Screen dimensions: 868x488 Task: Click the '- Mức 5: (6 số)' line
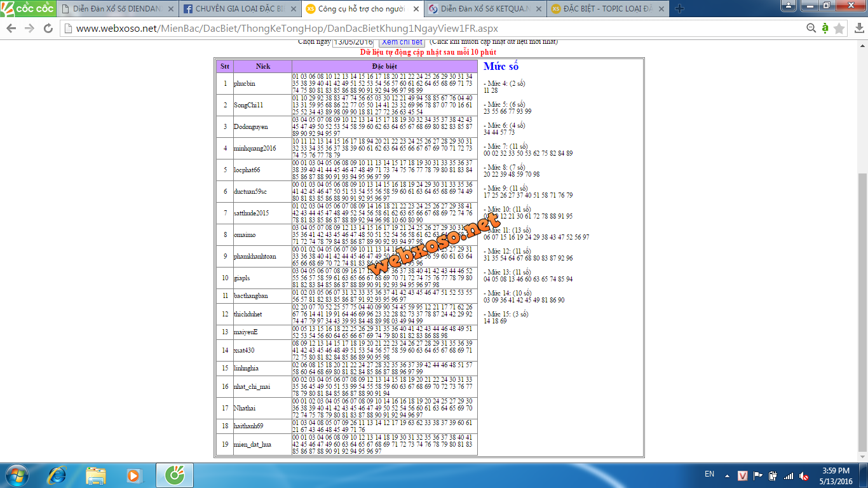pos(504,104)
